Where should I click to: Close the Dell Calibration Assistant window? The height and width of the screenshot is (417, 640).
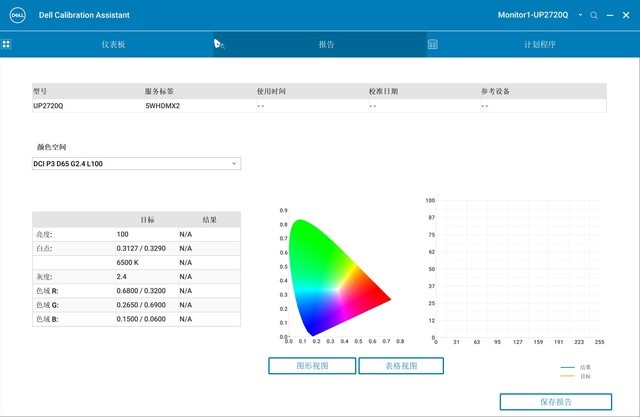point(626,15)
